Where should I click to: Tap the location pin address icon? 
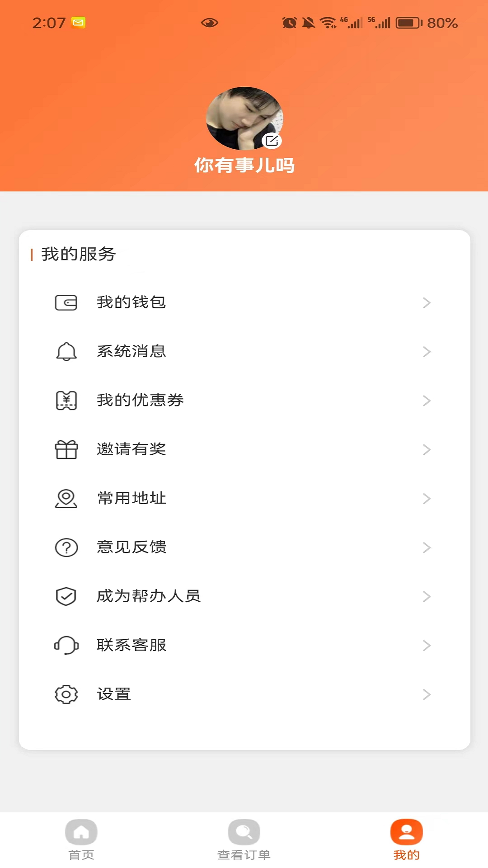click(66, 498)
